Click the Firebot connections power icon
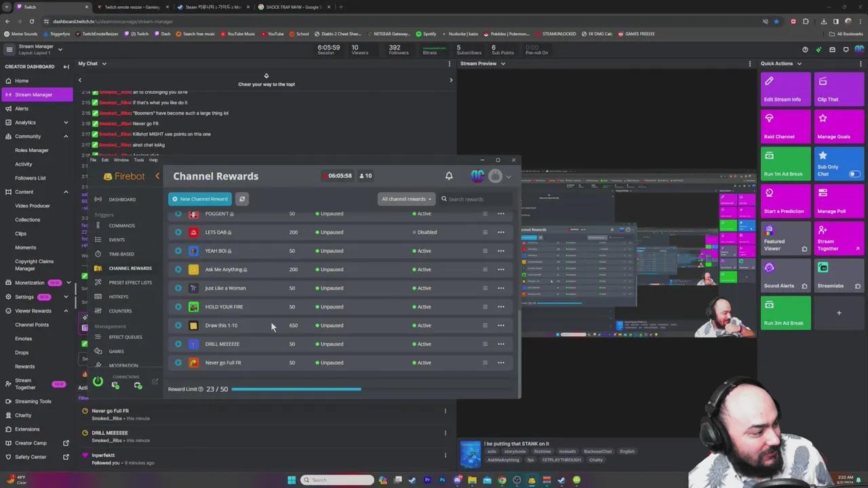Viewport: 868px width, 488px height. (x=98, y=382)
